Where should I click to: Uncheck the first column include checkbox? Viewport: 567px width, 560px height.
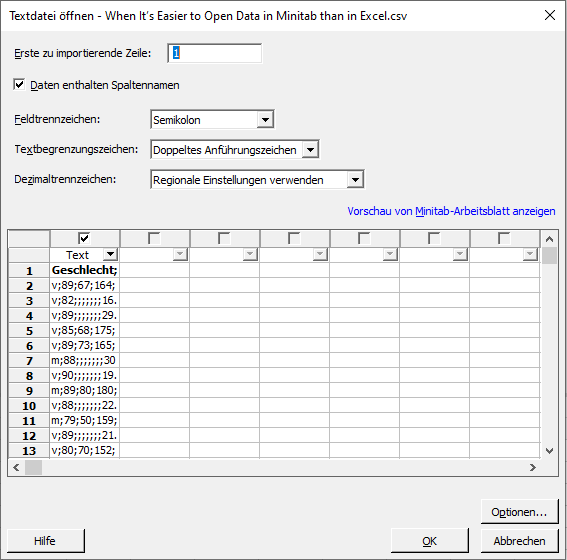pos(84,238)
